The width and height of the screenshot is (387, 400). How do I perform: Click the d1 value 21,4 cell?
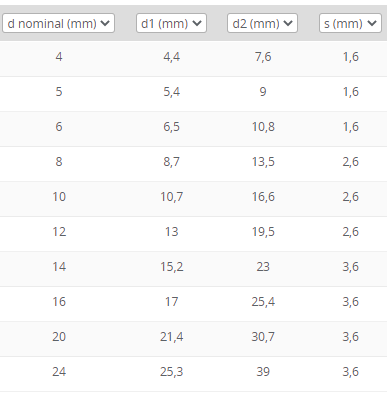(171, 337)
